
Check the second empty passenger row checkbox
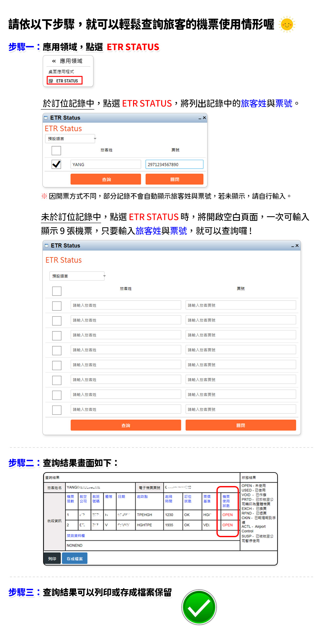click(x=57, y=321)
